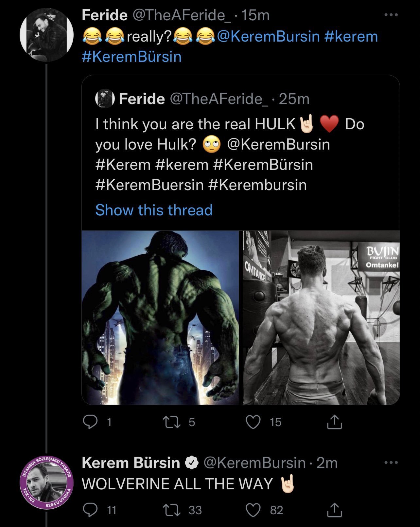Retweet Feride's quote tweet
The height and width of the screenshot is (527, 420).
pos(172,422)
